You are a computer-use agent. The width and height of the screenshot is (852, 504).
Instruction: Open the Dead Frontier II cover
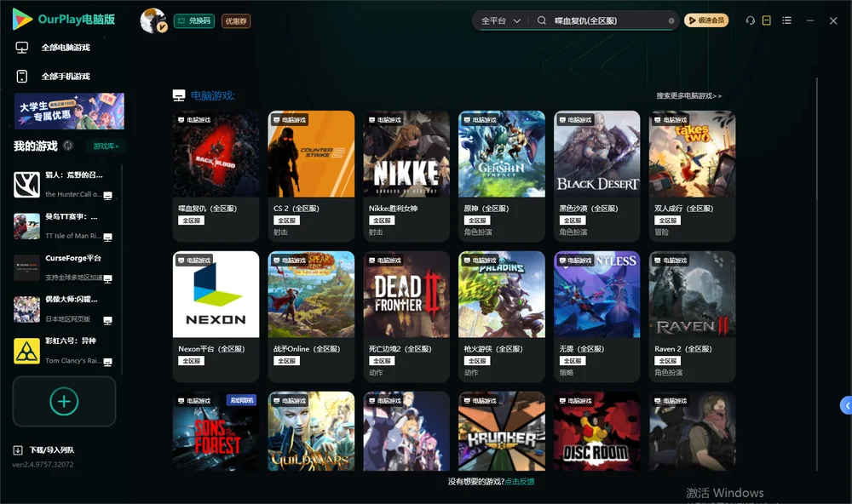click(406, 295)
